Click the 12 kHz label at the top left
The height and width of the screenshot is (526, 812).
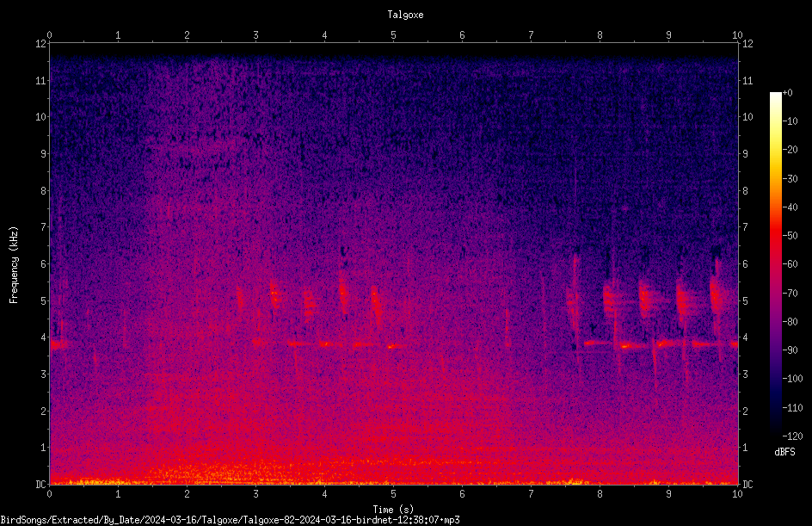click(x=41, y=44)
